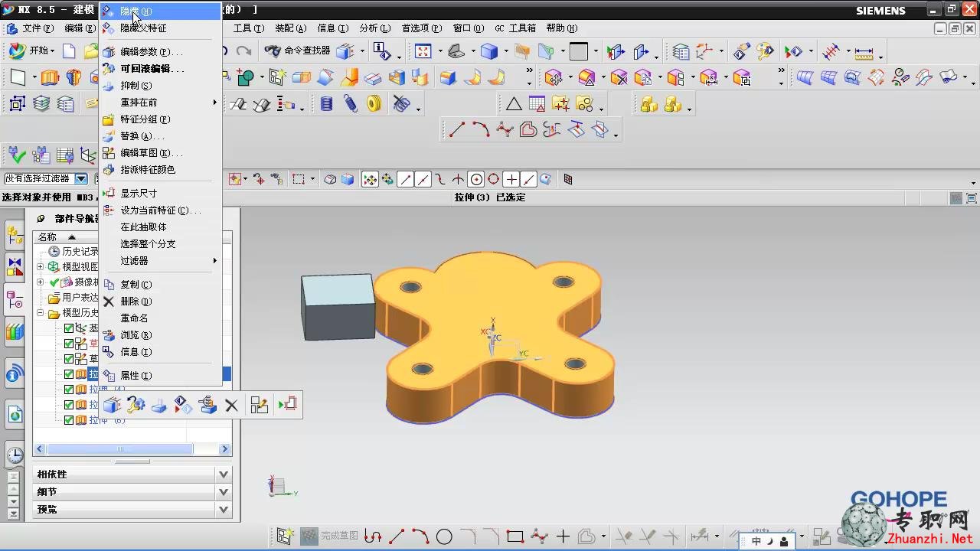Uncheck the first datum row checkbox
The height and width of the screenshot is (551, 980).
69,328
